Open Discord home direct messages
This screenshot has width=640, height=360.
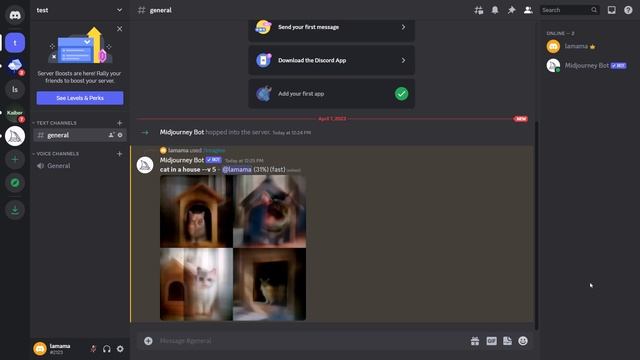[15, 15]
